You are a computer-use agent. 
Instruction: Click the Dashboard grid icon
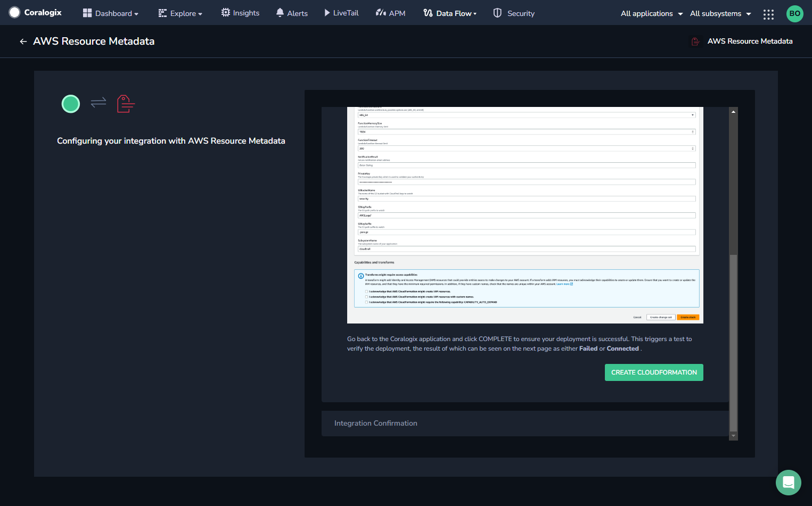point(87,13)
